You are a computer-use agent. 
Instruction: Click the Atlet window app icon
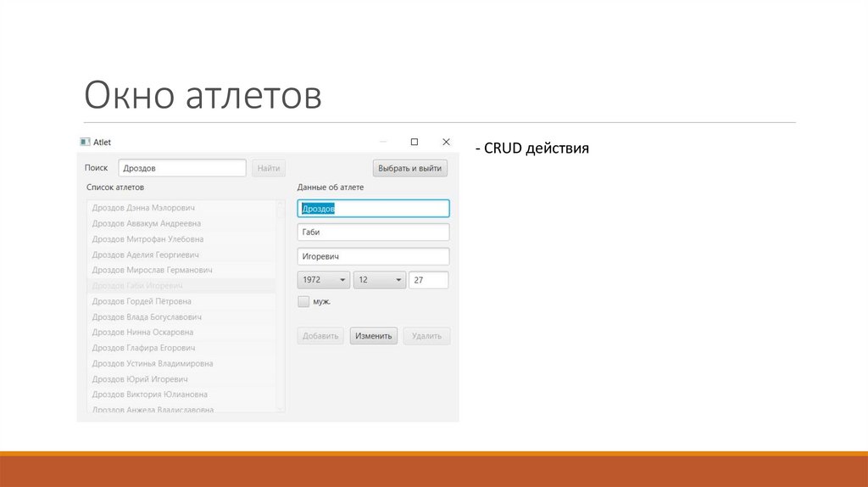click(85, 143)
